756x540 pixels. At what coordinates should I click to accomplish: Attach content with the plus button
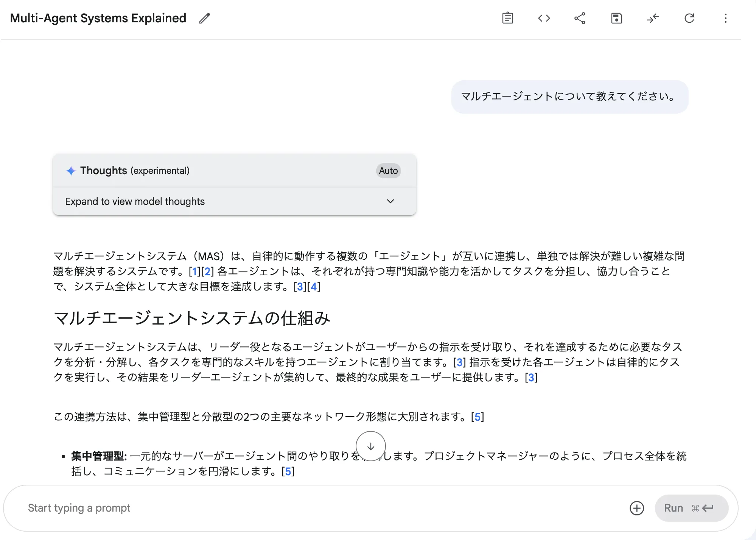click(x=637, y=508)
